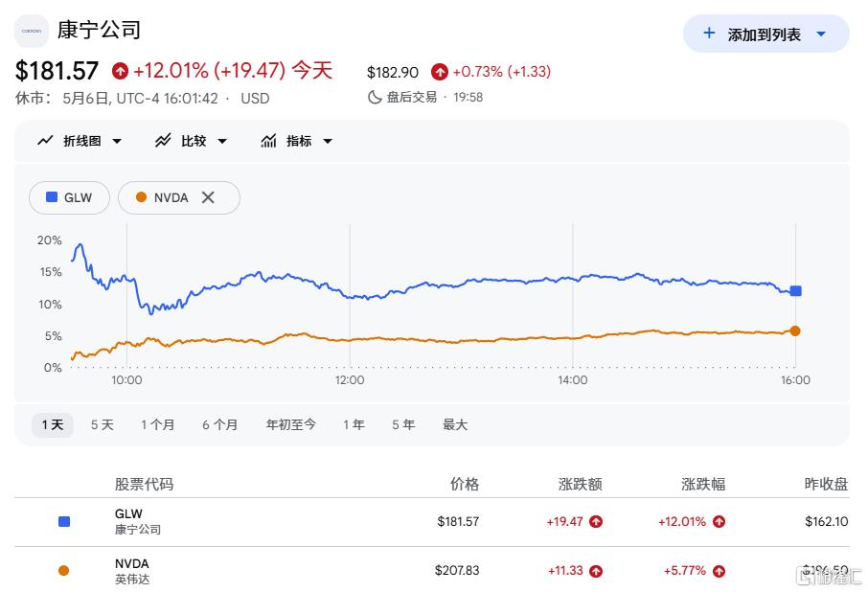Click the 16:00 label on chart time axis
The image size is (868, 592).
pos(795,380)
